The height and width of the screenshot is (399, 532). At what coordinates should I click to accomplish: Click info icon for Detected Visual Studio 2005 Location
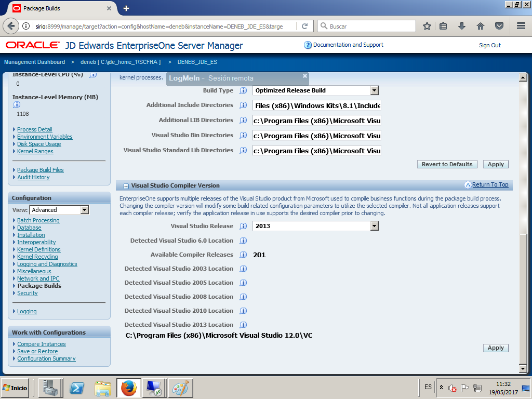[243, 283]
